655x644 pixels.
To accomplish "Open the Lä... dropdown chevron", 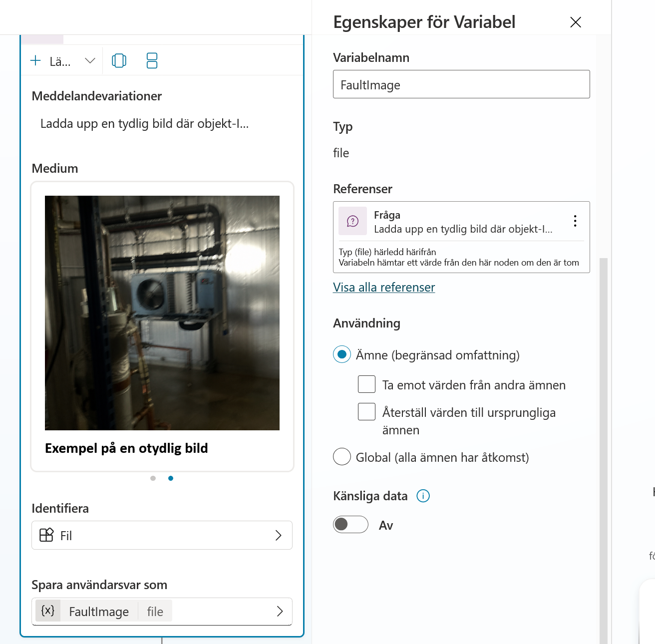I will 90,61.
